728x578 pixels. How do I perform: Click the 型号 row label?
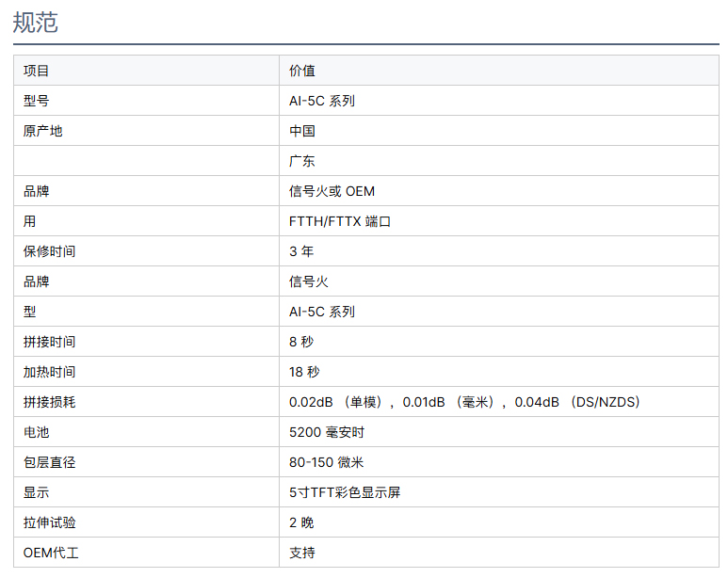pyautogui.click(x=37, y=101)
